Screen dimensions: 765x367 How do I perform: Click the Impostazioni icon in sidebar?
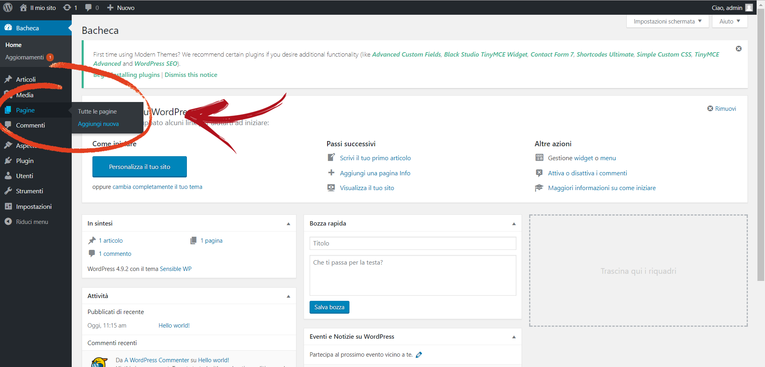tap(8, 206)
